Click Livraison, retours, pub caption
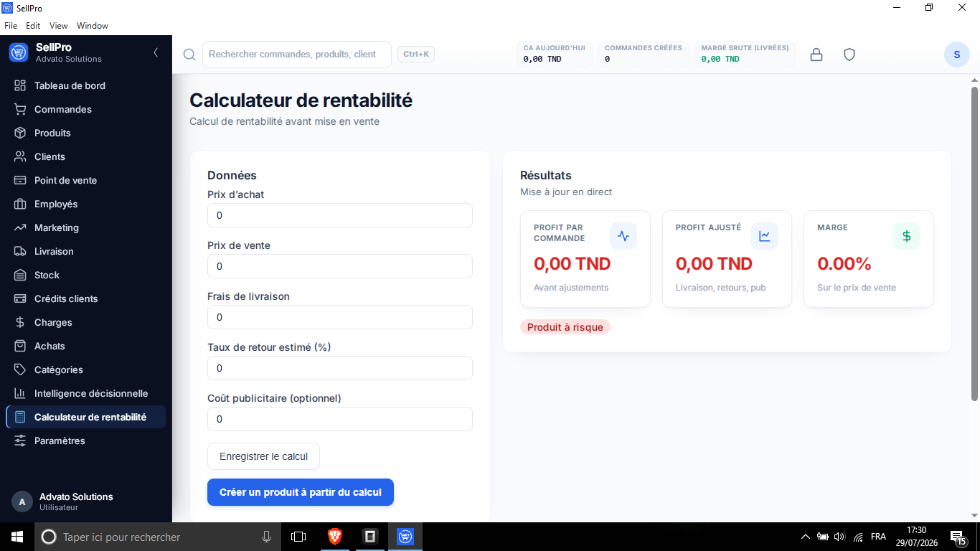Viewport: 980px width, 551px height. click(x=721, y=288)
